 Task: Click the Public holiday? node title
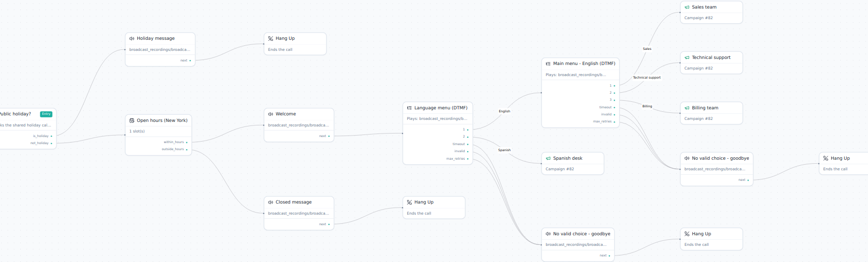[15, 114]
